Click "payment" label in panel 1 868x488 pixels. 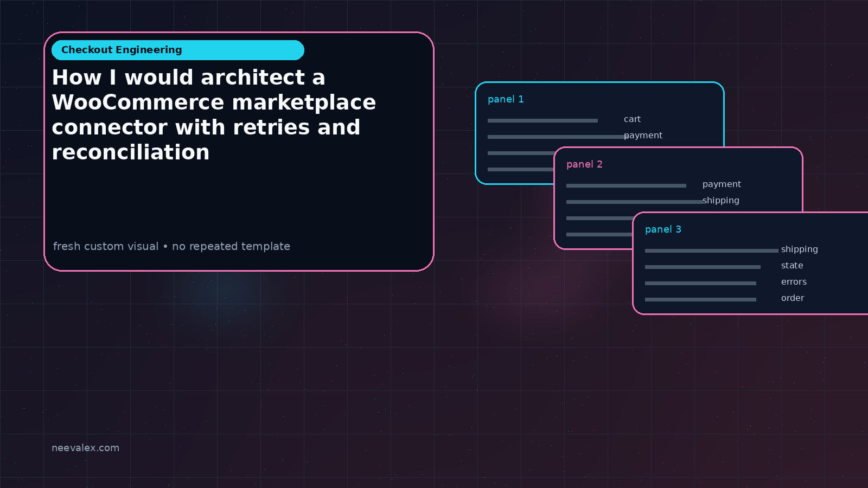[x=643, y=136]
